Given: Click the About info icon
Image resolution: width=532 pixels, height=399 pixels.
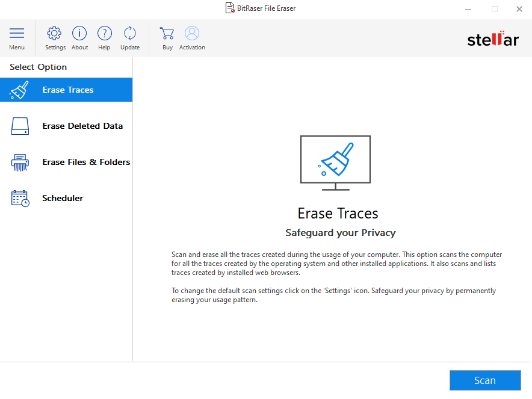Looking at the screenshot, I should tap(79, 33).
